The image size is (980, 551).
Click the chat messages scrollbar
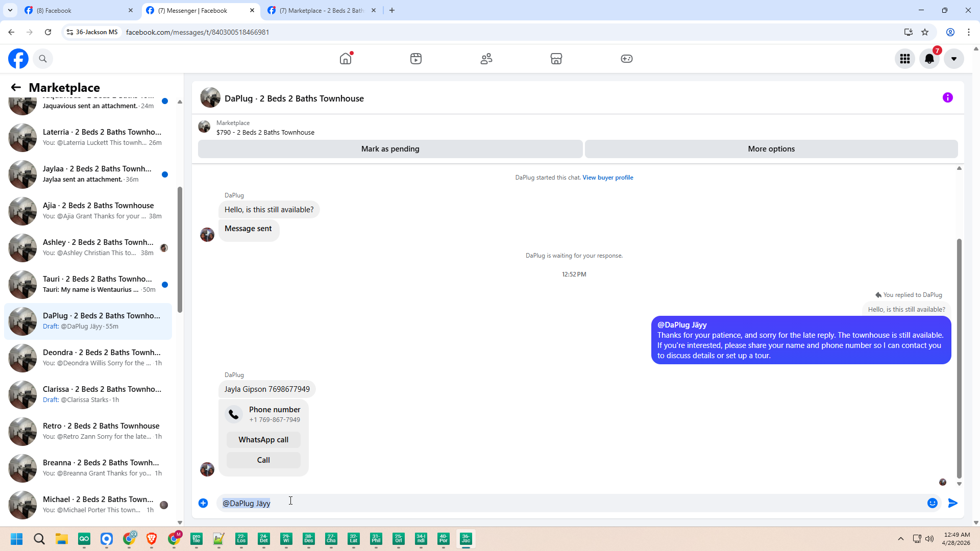tap(959, 359)
